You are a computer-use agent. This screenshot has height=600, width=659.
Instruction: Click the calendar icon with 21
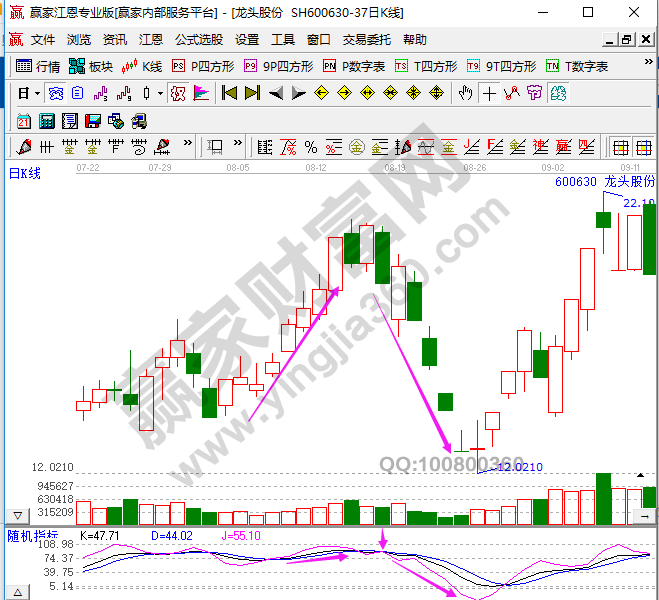[24, 121]
